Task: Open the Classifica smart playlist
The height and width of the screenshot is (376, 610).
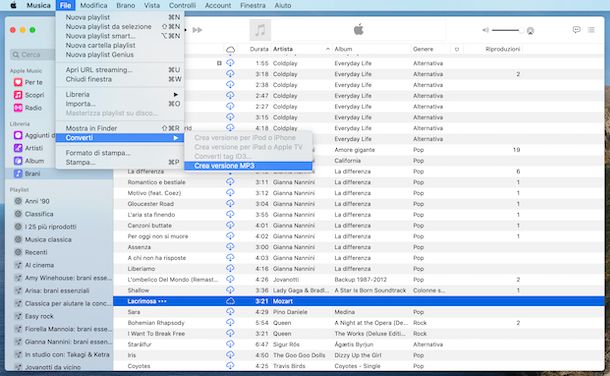Action: 39,214
